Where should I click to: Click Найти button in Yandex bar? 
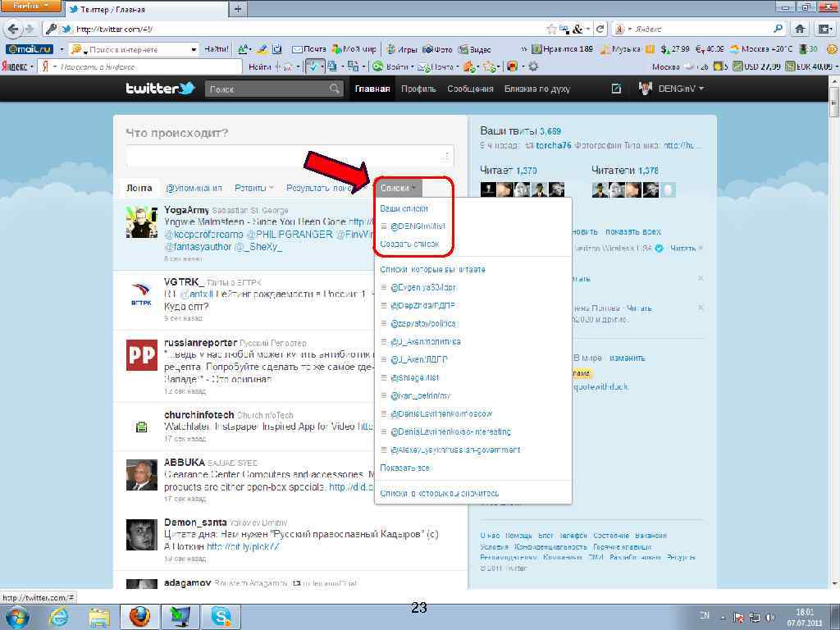[260, 66]
